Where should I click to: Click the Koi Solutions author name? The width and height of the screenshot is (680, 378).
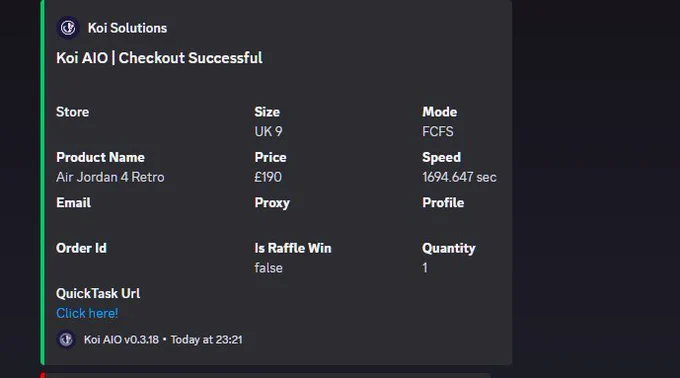click(128, 28)
